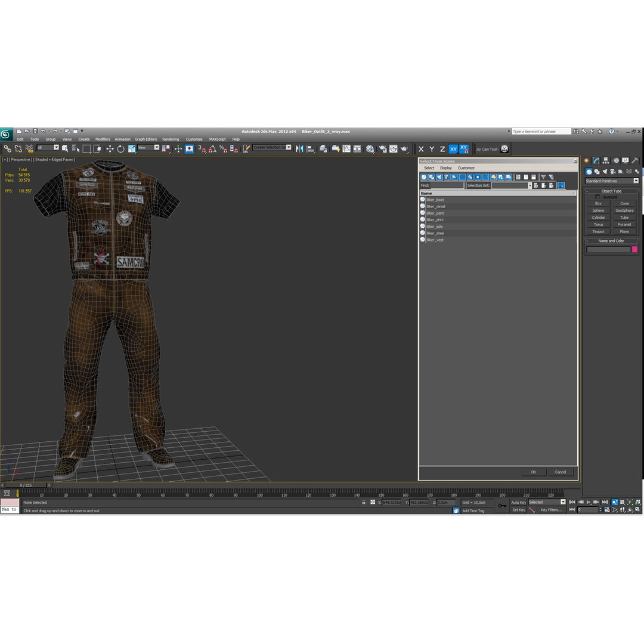Open Standard Primitives dropdown
This screenshot has width=644, height=644.
[x=612, y=181]
